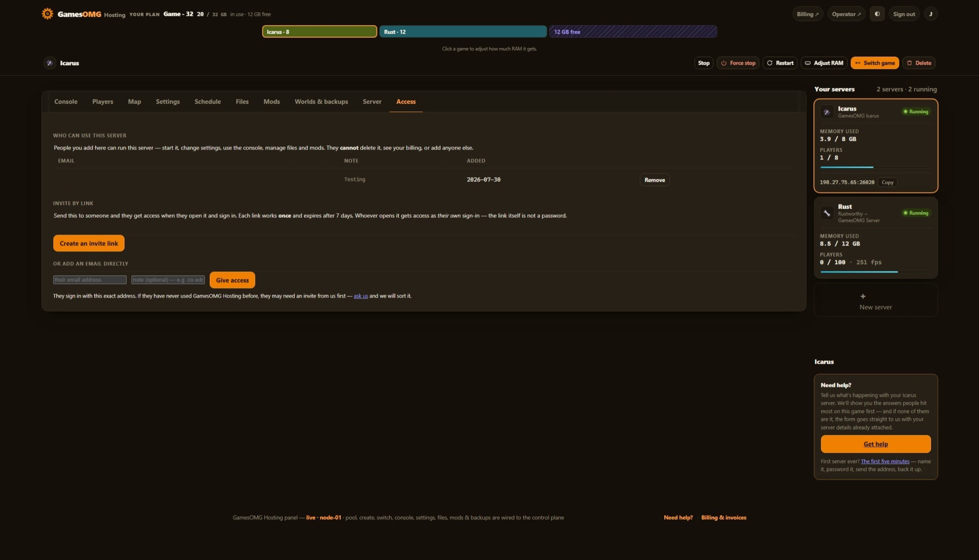The image size is (979, 560).
Task: Remove the Testing access entry
Action: point(655,180)
